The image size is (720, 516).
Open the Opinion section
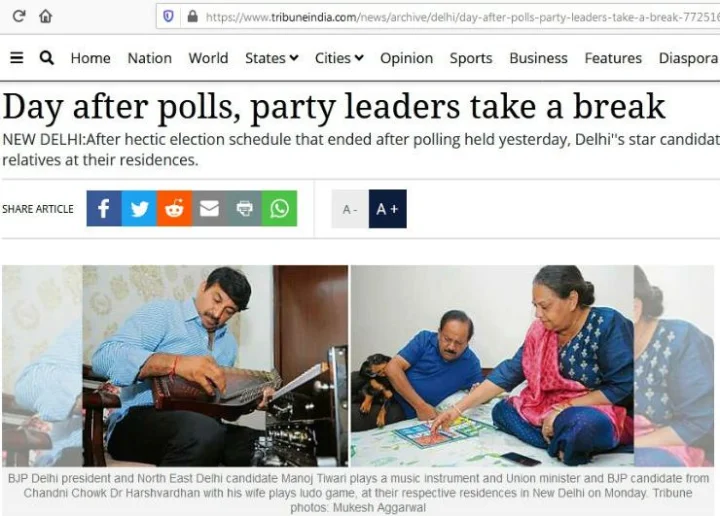coord(406,58)
